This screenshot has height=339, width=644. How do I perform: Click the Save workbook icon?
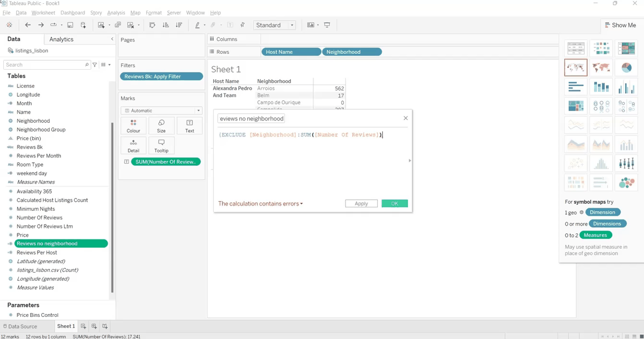[x=70, y=25]
